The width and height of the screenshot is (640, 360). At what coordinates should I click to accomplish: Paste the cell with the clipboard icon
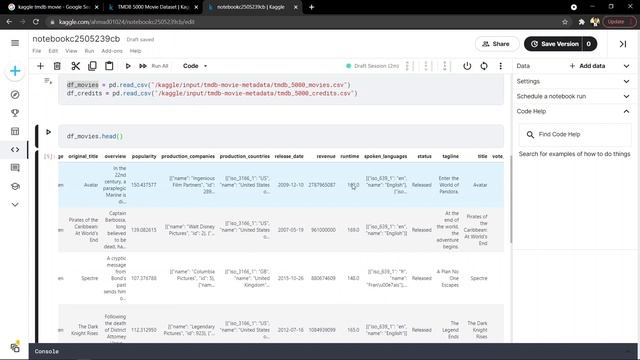click(x=109, y=66)
